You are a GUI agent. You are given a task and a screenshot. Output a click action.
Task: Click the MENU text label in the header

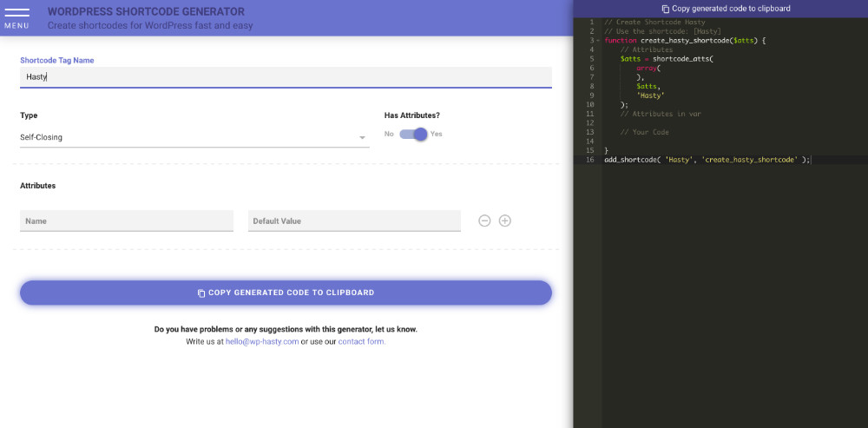[16, 26]
